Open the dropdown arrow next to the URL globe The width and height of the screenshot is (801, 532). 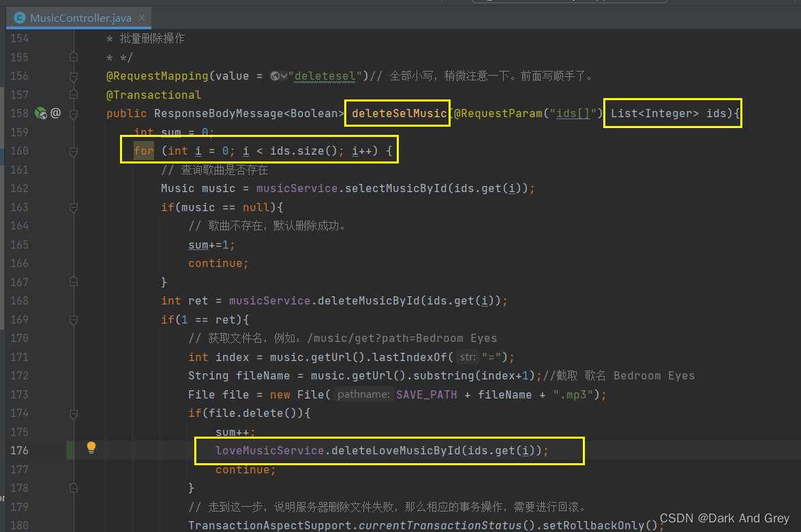pyautogui.click(x=284, y=76)
